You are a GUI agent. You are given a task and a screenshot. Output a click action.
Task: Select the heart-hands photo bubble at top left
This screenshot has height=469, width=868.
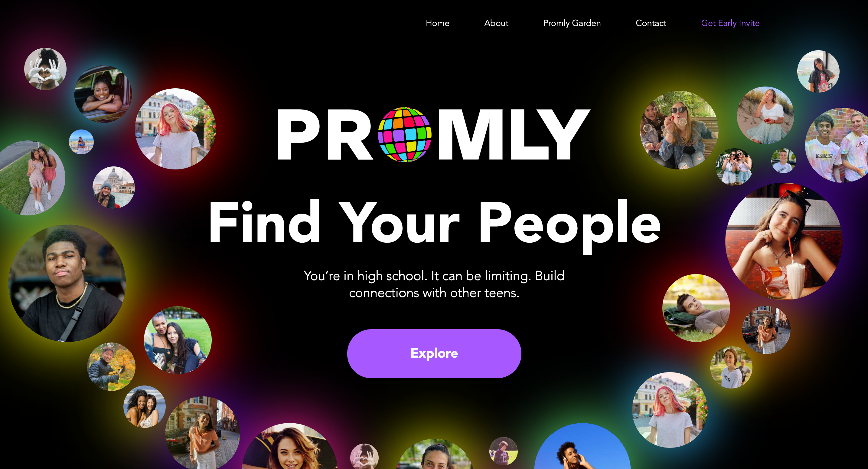click(45, 69)
